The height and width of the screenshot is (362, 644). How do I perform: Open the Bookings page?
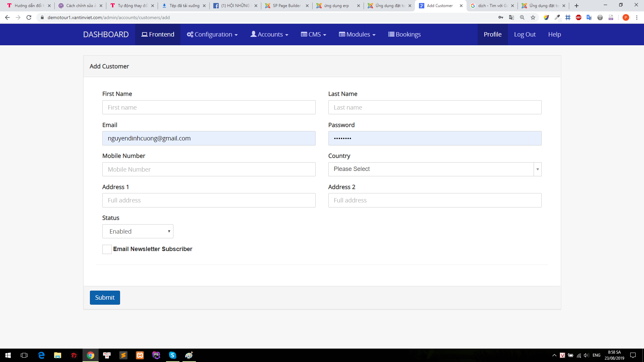[405, 35]
